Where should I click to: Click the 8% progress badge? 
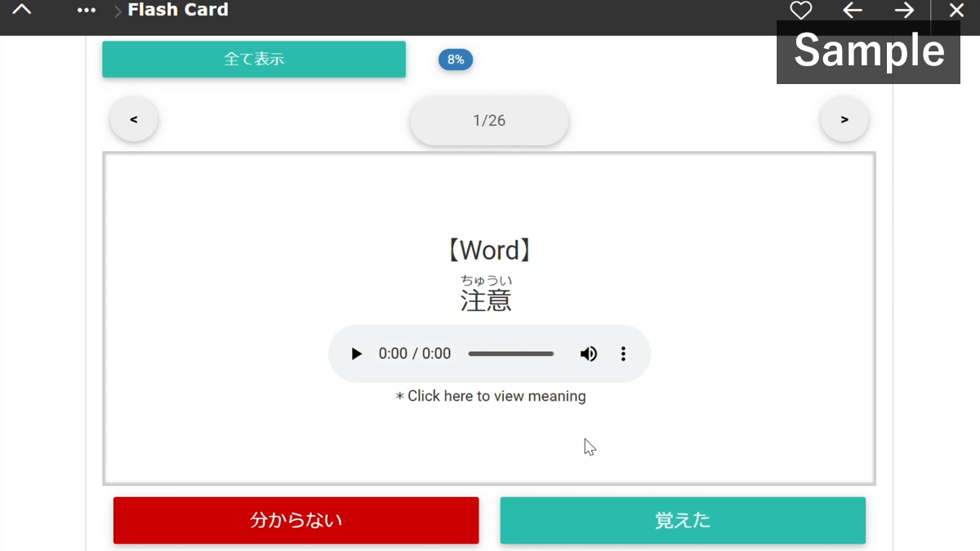click(456, 60)
